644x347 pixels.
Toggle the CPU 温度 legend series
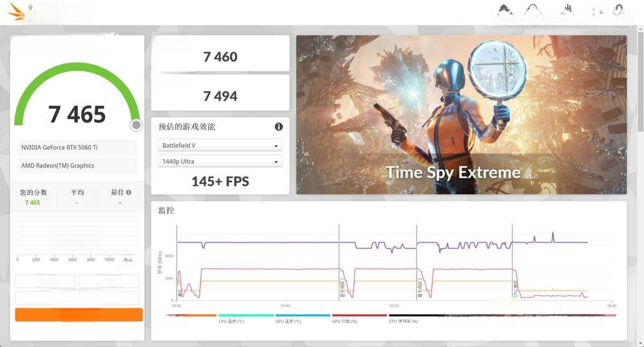245,318
